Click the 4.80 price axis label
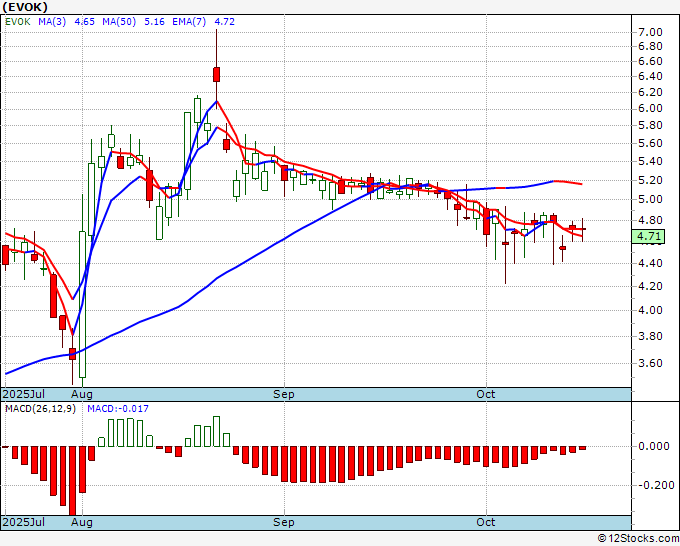680x546 pixels. coord(650,220)
